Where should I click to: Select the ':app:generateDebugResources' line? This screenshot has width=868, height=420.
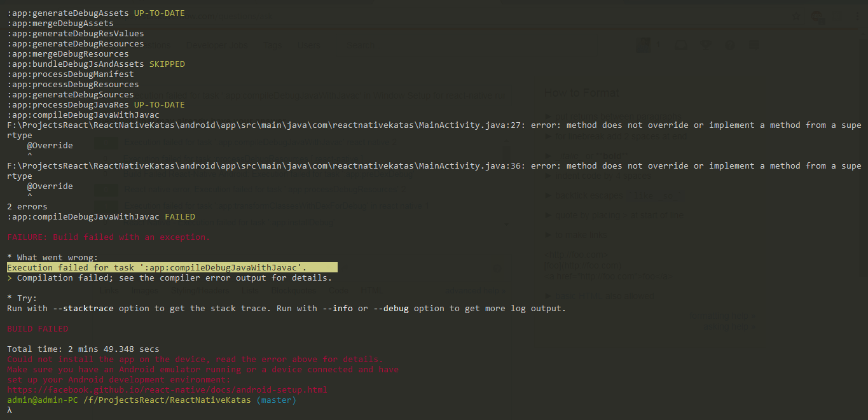76,44
